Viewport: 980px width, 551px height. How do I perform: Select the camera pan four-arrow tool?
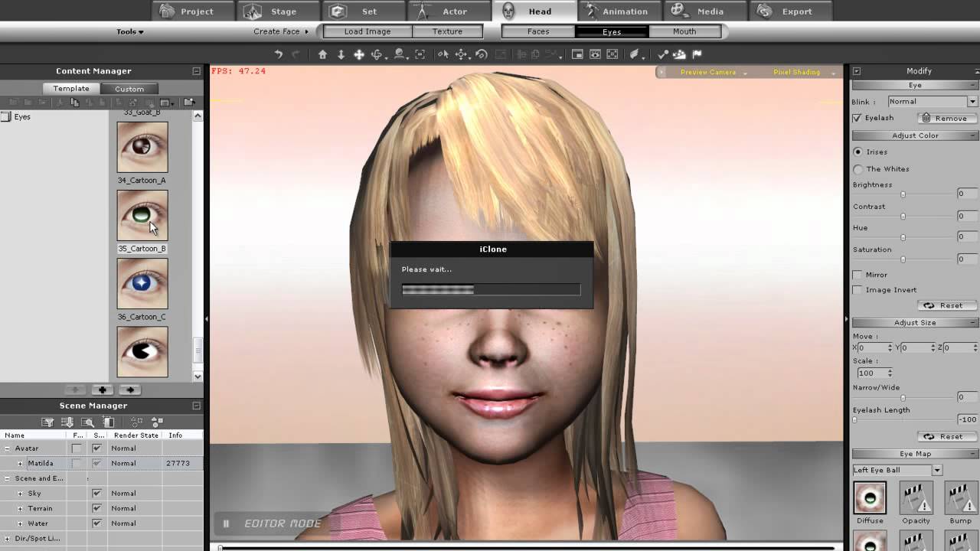coord(358,54)
